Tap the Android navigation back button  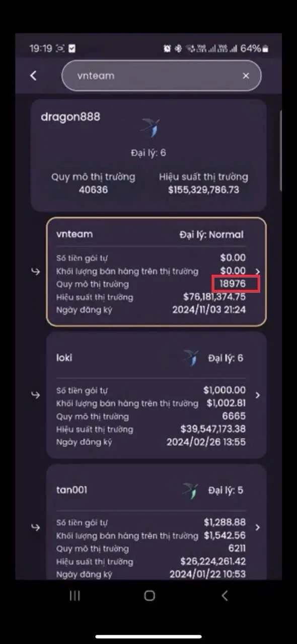[225, 596]
